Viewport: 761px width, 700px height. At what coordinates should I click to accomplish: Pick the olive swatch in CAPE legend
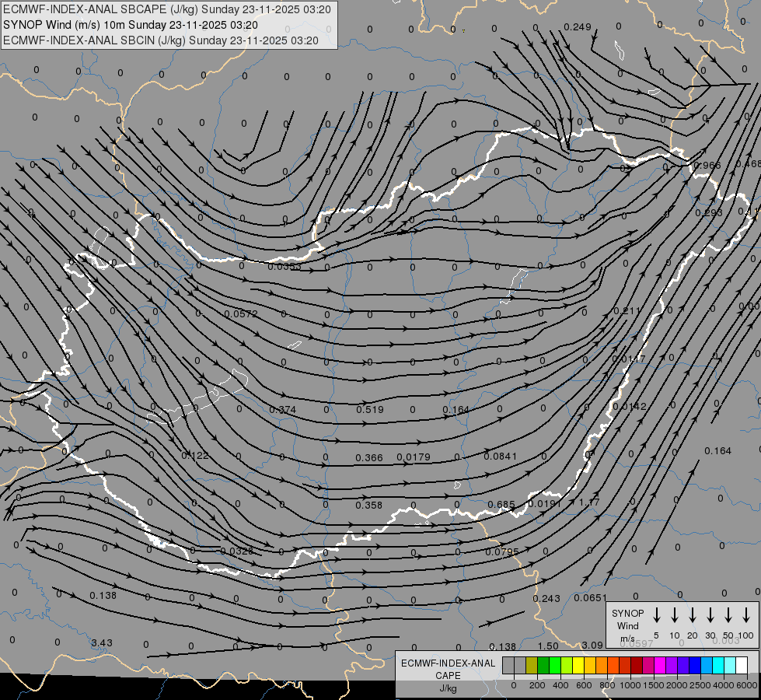tap(532, 665)
